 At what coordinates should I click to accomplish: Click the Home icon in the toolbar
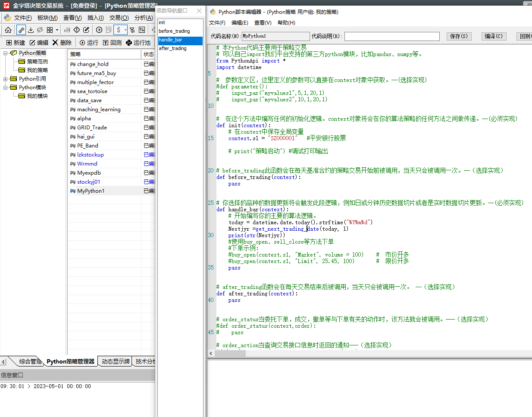point(8,30)
